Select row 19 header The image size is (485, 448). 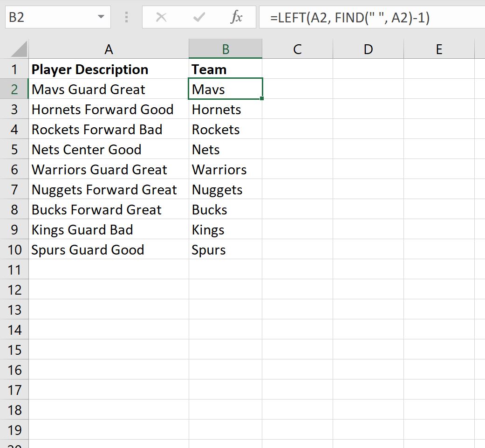(x=14, y=429)
